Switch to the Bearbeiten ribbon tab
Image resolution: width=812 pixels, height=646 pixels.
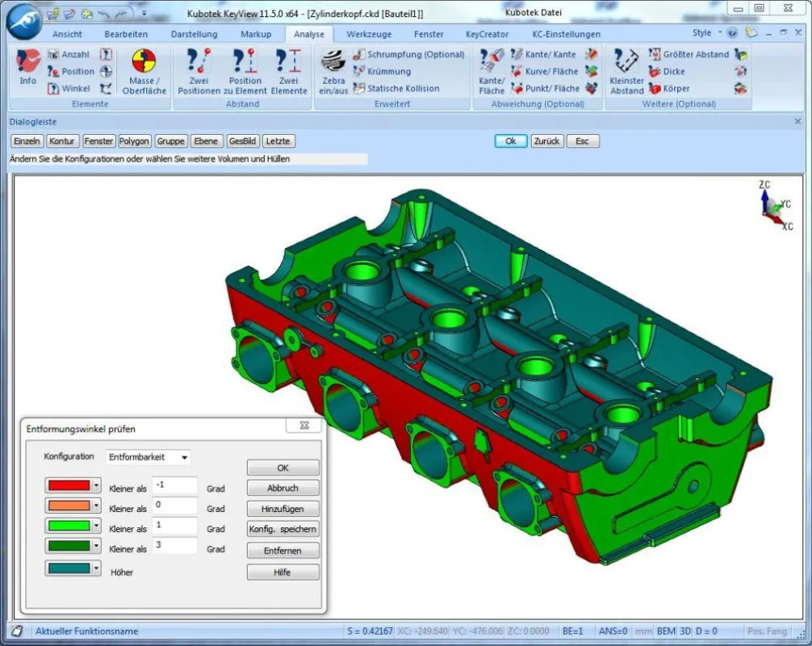(x=126, y=34)
